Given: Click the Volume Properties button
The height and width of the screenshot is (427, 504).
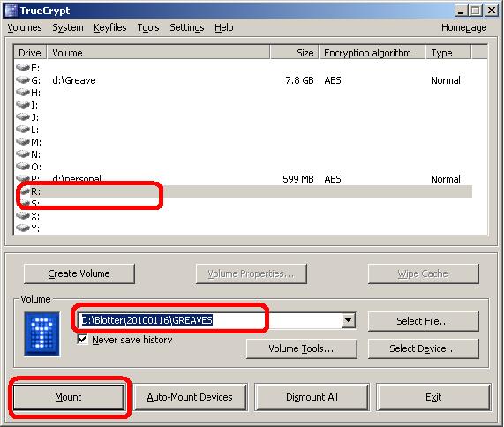Looking at the screenshot, I should tap(251, 273).
